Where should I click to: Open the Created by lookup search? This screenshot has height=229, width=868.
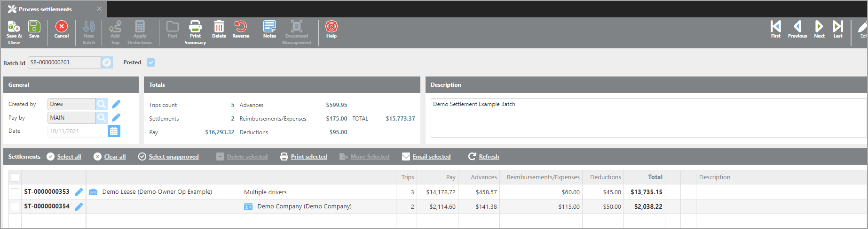102,104
